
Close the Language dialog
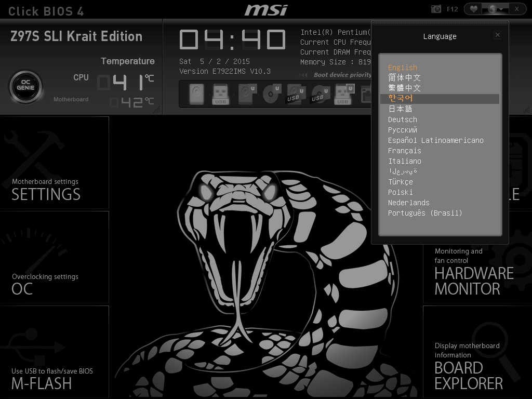pyautogui.click(x=497, y=35)
